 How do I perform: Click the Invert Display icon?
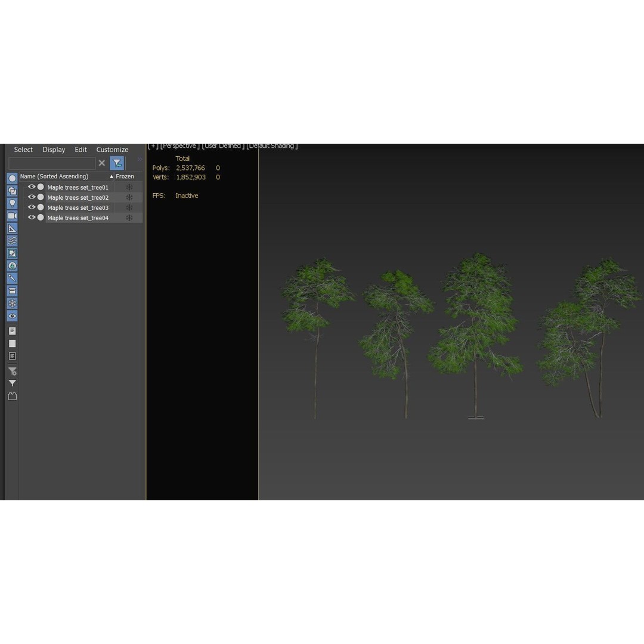click(x=13, y=356)
